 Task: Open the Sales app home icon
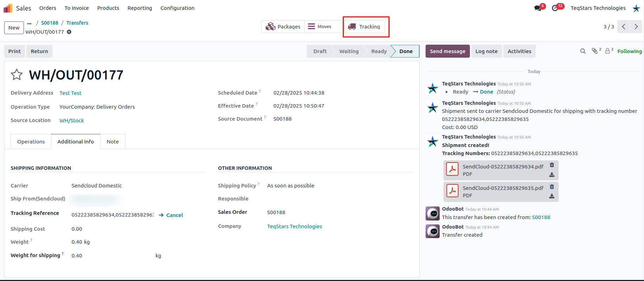[x=8, y=8]
